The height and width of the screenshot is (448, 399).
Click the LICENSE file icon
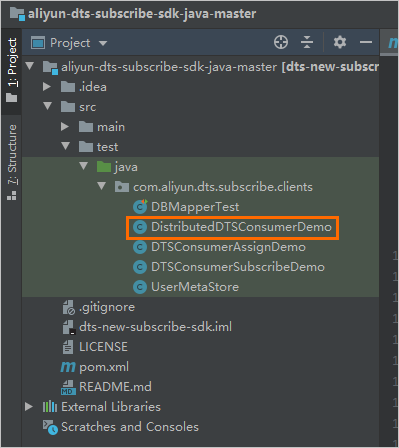pyautogui.click(x=68, y=347)
